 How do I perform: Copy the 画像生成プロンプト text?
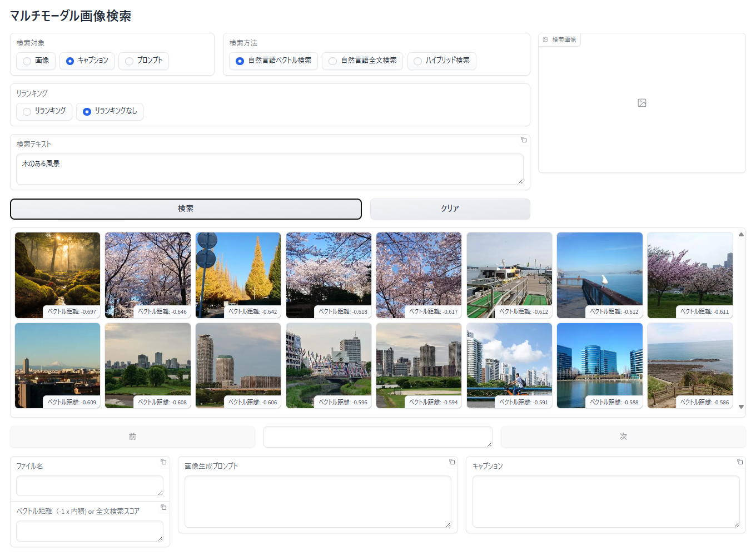pyautogui.click(x=452, y=462)
